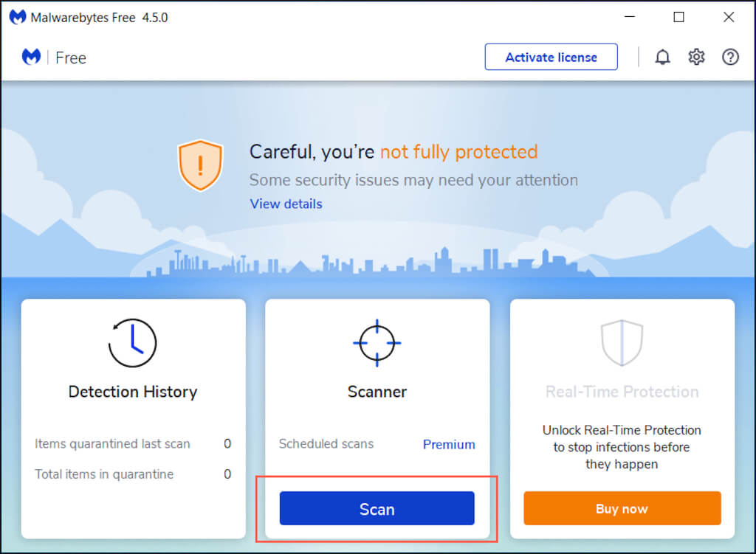Open the View details link
The height and width of the screenshot is (554, 756).
point(286,204)
